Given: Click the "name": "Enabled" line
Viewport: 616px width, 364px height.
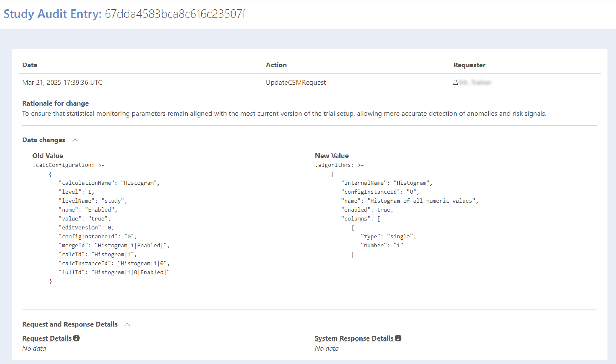Looking at the screenshot, I should pos(88,210).
